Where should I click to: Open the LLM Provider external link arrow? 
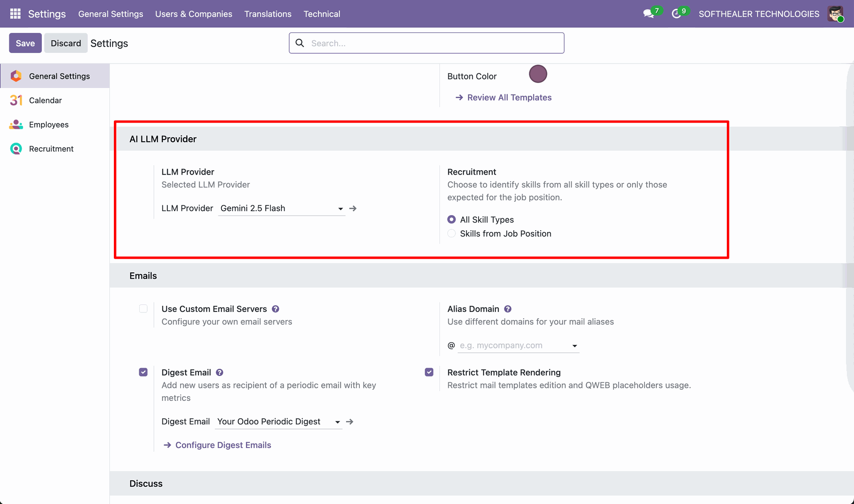point(353,208)
